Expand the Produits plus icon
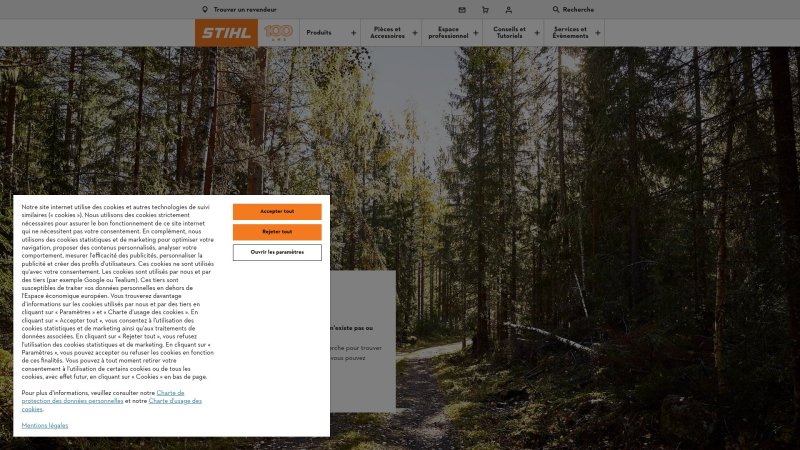Screen dimensions: 800x450 (353, 33)
